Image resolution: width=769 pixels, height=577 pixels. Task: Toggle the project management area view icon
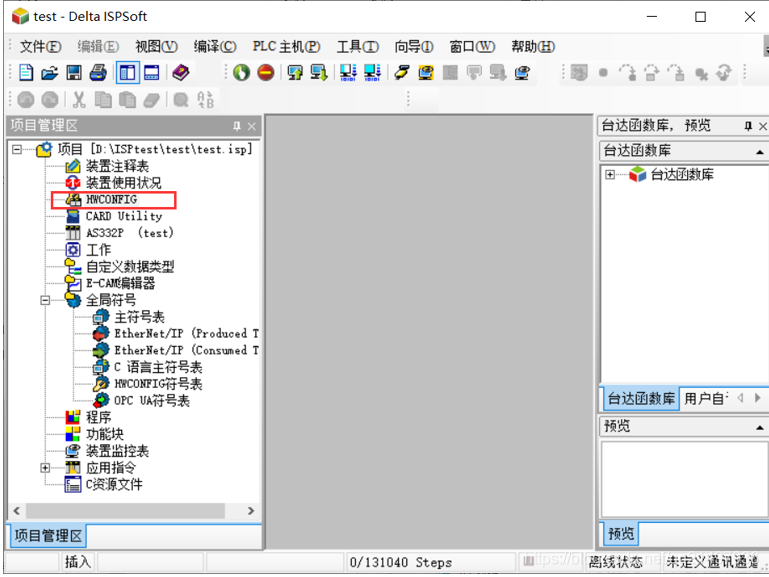pos(128,73)
